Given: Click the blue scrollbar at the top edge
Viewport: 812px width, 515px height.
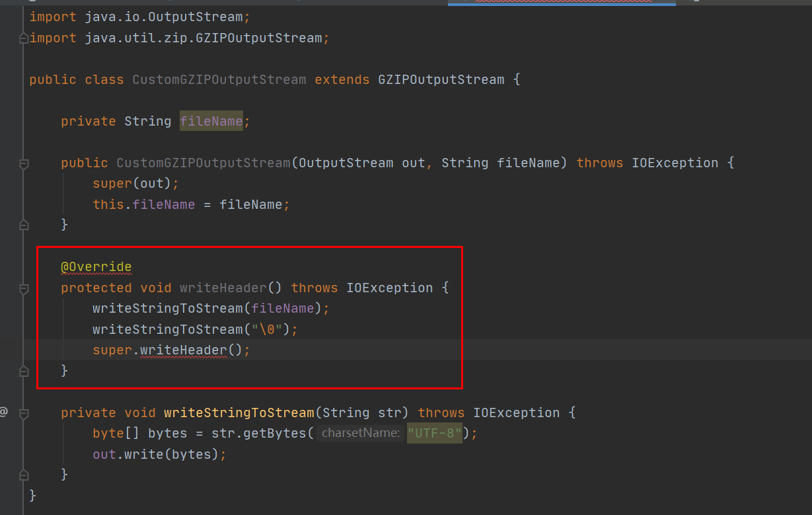Looking at the screenshot, I should pos(562,3).
